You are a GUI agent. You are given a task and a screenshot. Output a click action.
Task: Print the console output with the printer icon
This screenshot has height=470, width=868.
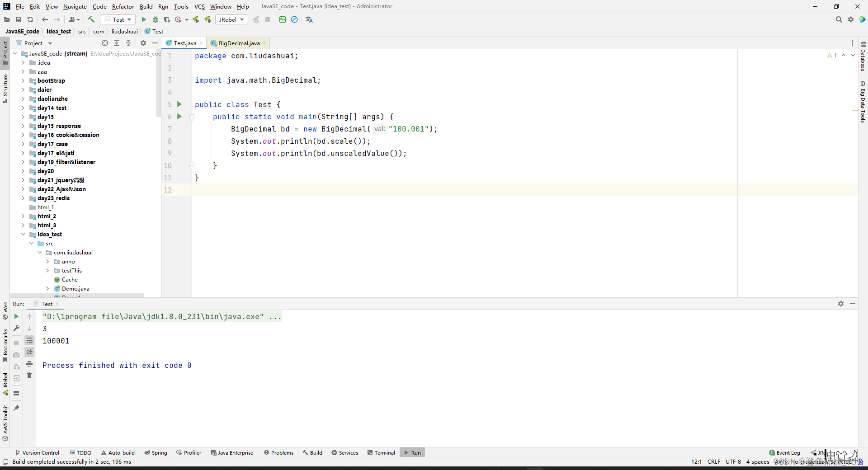tap(29, 364)
